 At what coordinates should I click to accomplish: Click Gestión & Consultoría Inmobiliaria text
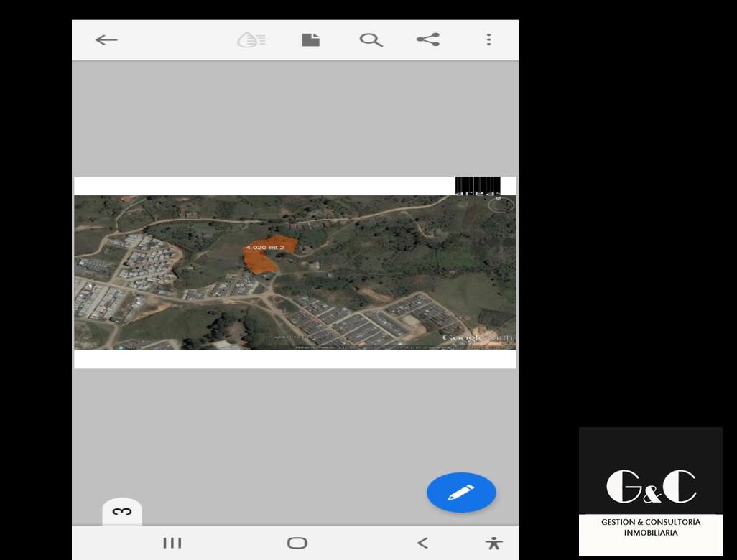(651, 527)
